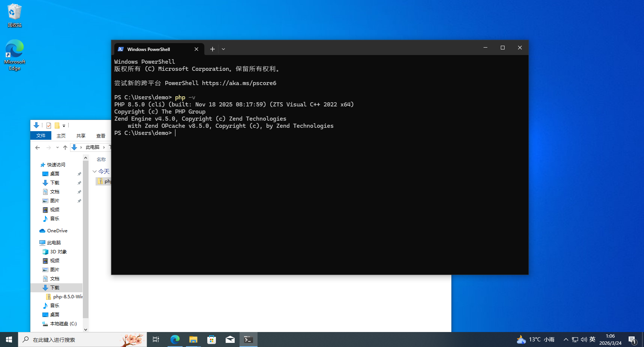Image resolution: width=644 pixels, height=347 pixels.
Task: Open the 文件 menu in File Explorer
Action: [x=41, y=136]
